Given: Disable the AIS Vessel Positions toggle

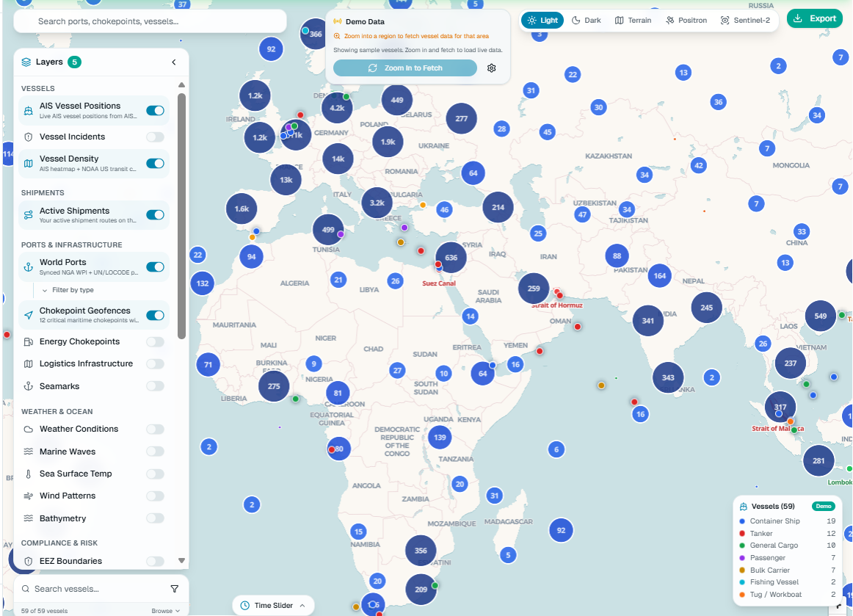Looking at the screenshot, I should click(155, 110).
